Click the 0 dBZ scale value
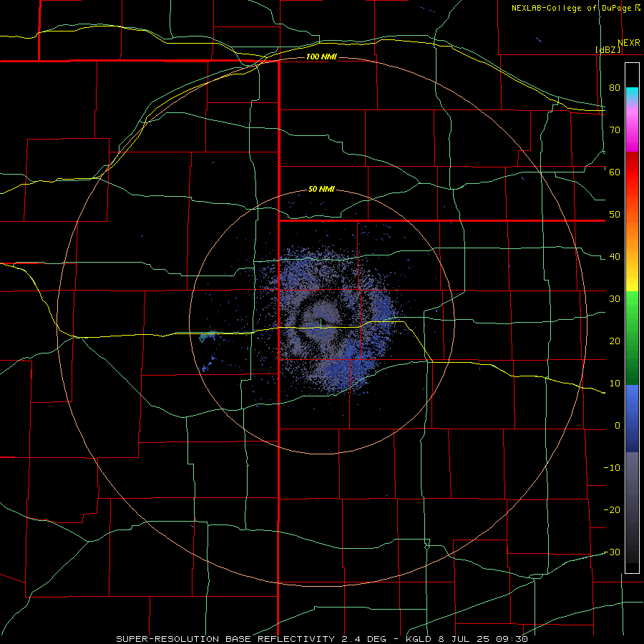 (618, 426)
